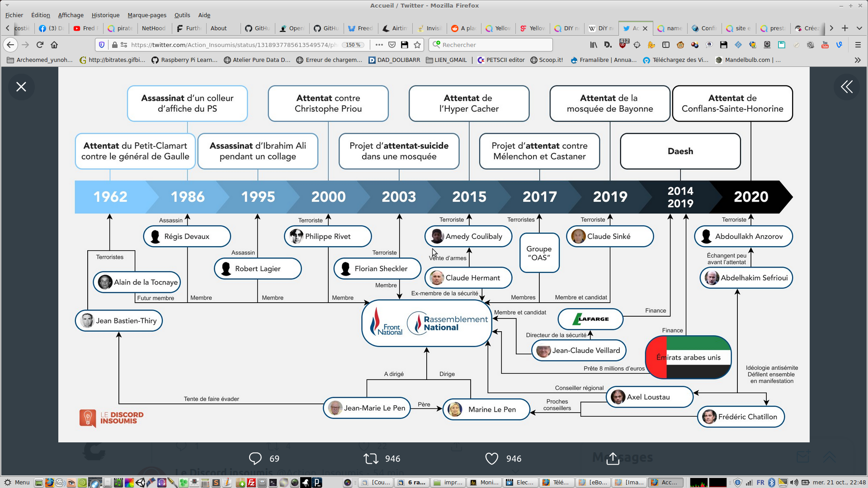Image resolution: width=868 pixels, height=488 pixels.
Task: List all tabs dropdown arrow
Action: pyautogui.click(x=859, y=28)
